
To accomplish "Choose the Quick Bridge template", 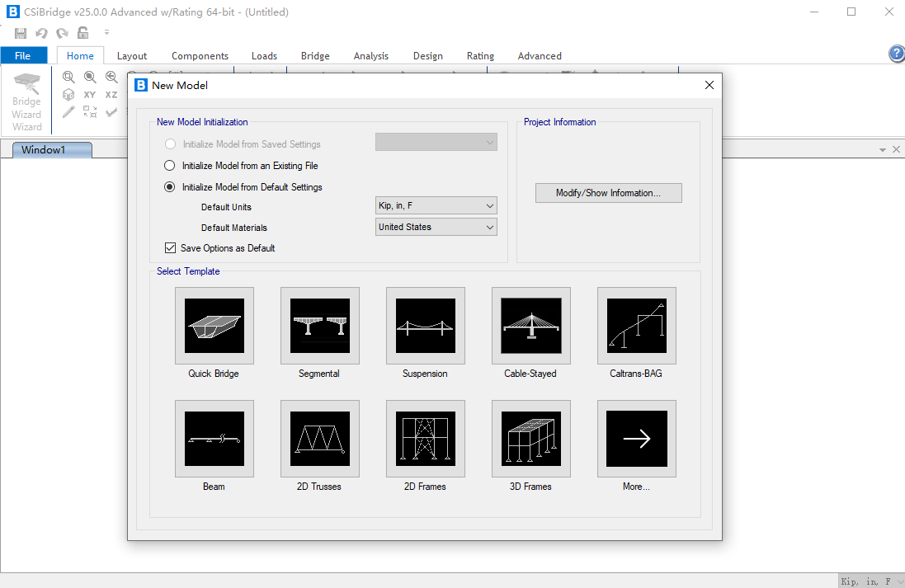I will 214,326.
